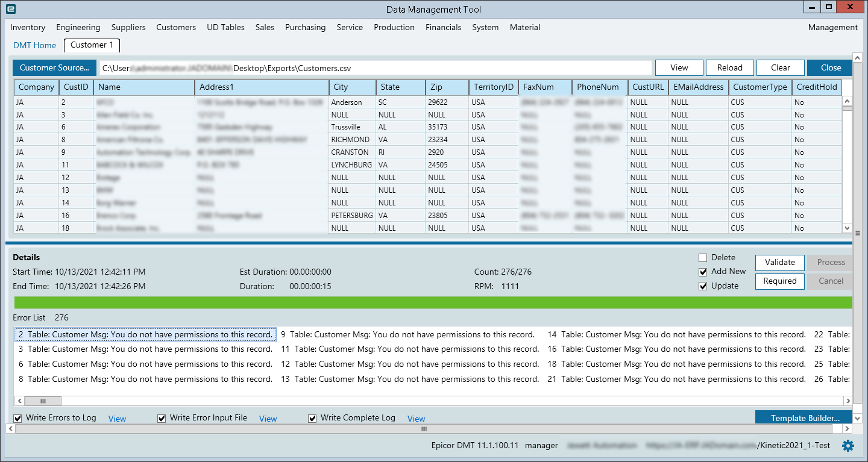Click the Required button
868x462 pixels.
click(780, 281)
